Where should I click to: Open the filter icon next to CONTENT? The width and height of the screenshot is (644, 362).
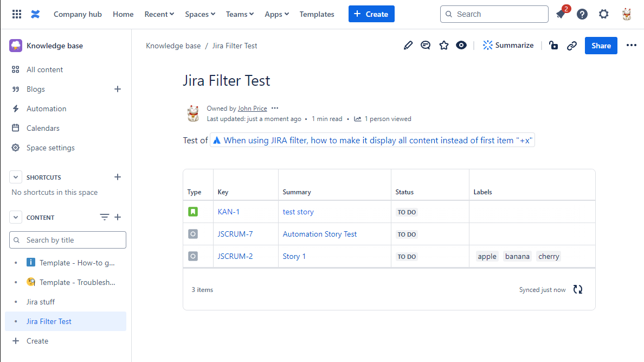[x=104, y=217]
